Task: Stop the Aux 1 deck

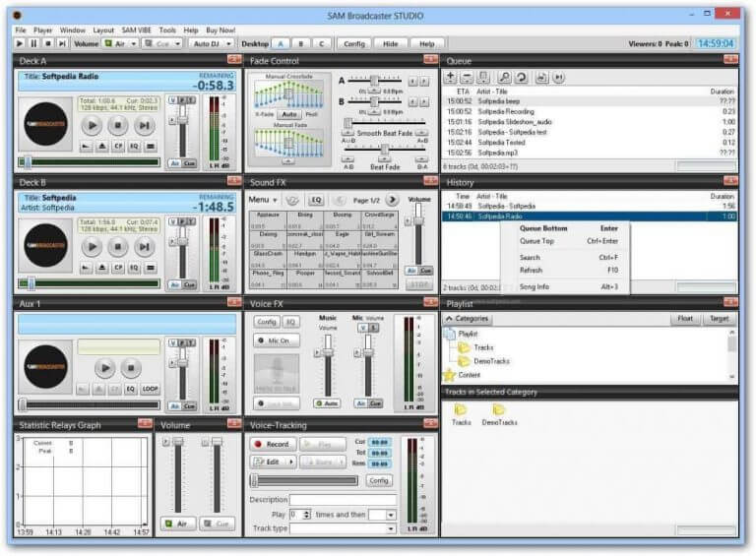Action: tap(130, 368)
